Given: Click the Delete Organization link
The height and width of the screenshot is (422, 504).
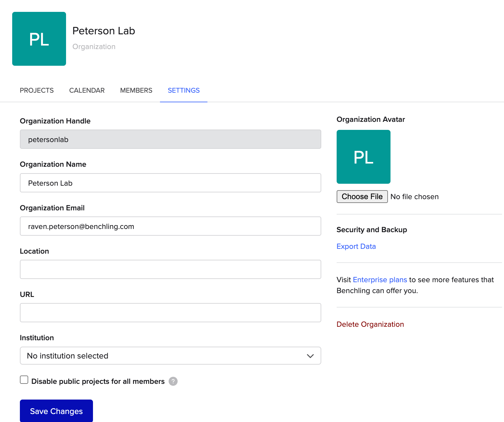Looking at the screenshot, I should pyautogui.click(x=370, y=324).
